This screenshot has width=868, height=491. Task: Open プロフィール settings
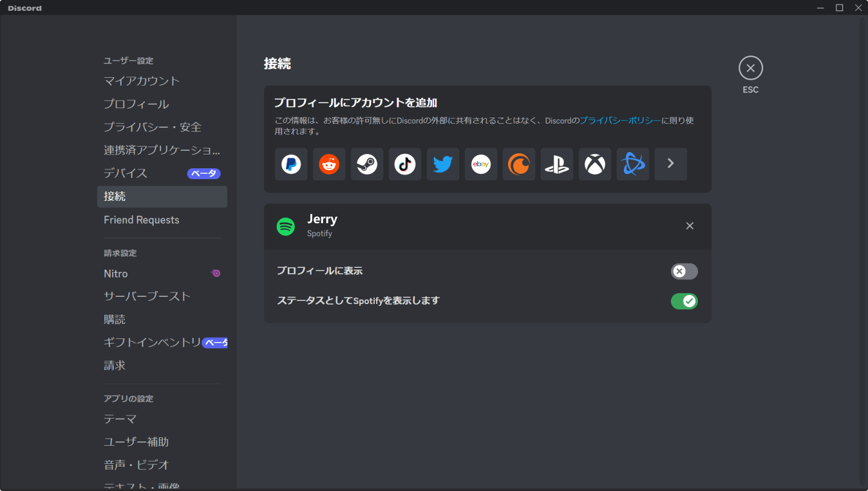pos(162,104)
